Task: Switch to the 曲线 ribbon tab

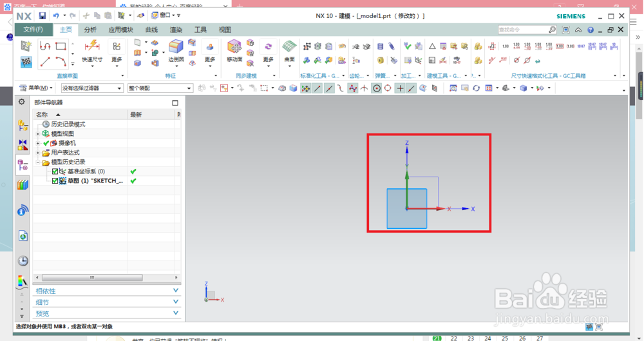Action: point(151,30)
